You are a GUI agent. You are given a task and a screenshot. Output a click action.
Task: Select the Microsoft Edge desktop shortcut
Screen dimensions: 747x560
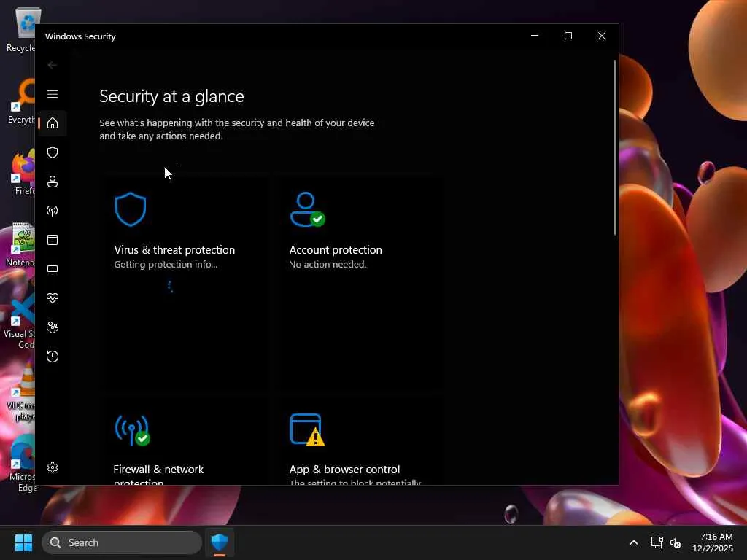[21, 464]
